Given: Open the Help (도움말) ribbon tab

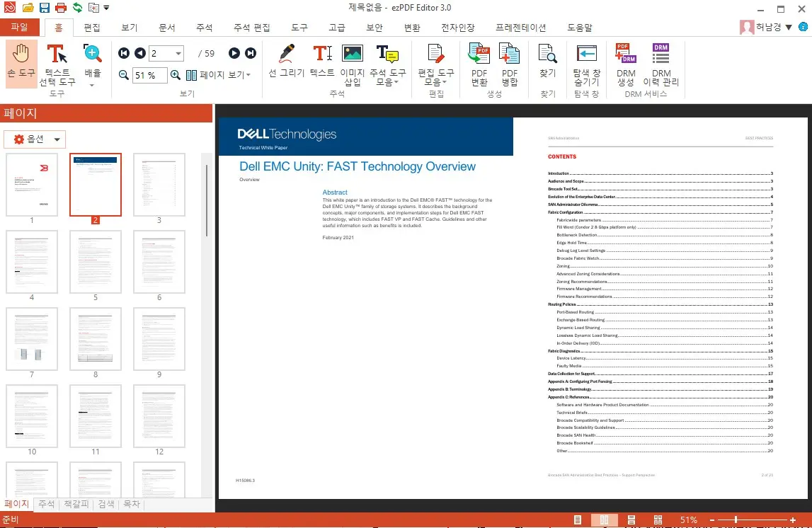Looking at the screenshot, I should (x=580, y=28).
